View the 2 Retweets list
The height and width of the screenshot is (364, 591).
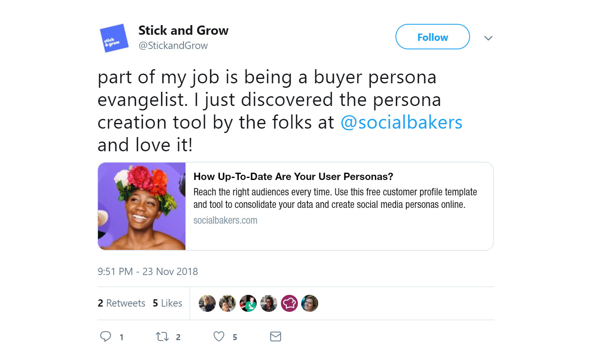click(x=121, y=303)
